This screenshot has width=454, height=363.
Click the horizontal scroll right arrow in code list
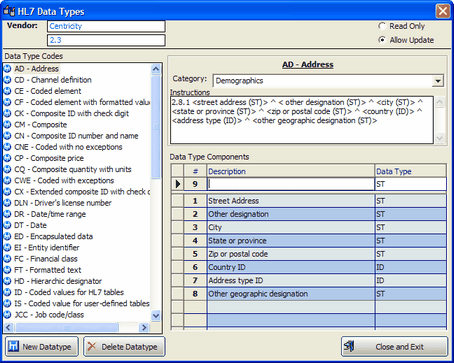coord(144,327)
